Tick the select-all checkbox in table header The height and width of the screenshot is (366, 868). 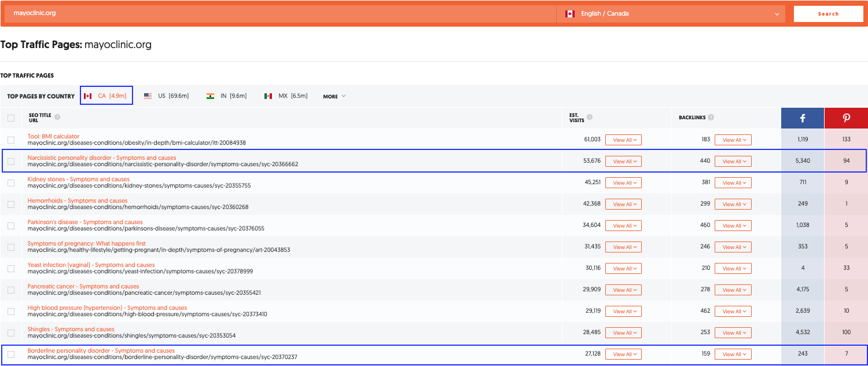(11, 118)
